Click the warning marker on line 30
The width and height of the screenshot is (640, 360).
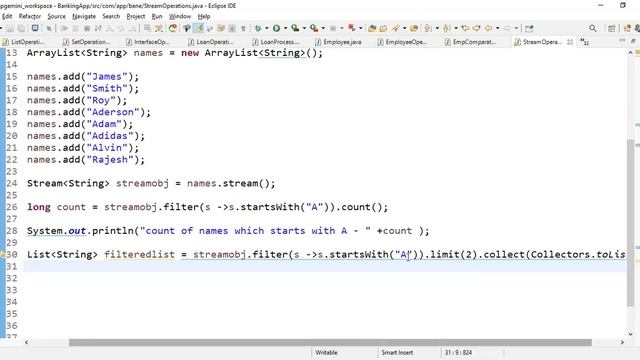(x=2, y=254)
